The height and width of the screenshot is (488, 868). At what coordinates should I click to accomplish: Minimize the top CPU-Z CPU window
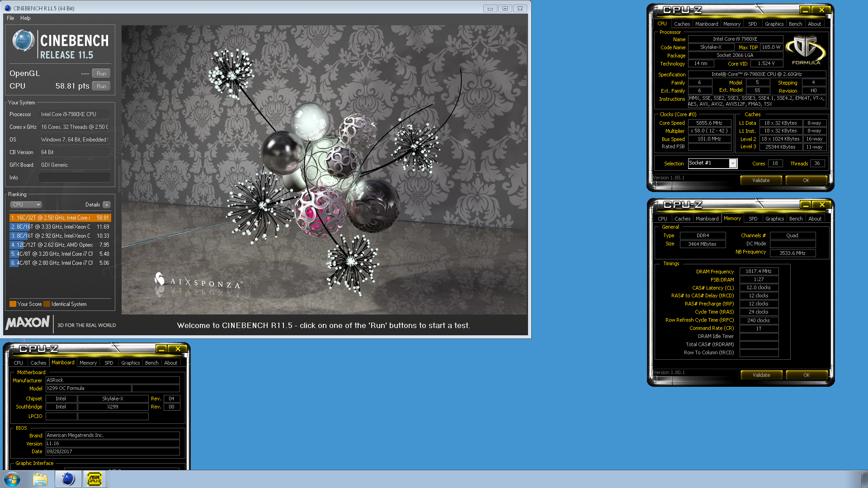click(805, 10)
